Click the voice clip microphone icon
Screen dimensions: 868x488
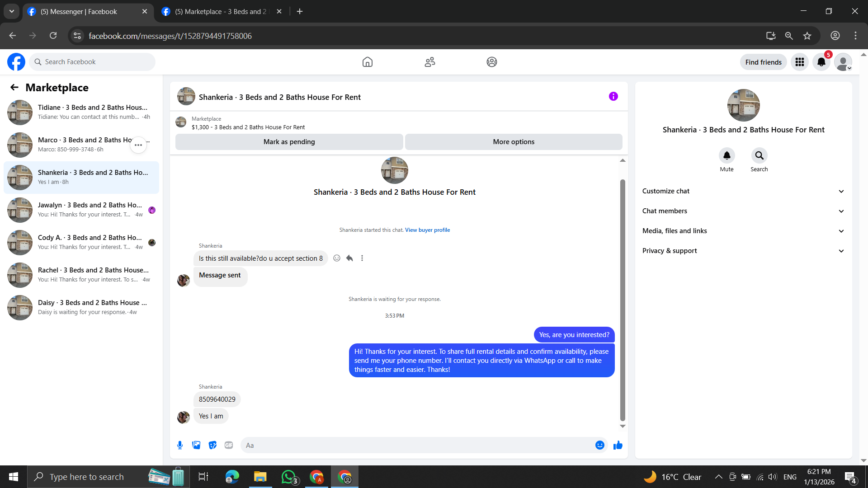180,445
